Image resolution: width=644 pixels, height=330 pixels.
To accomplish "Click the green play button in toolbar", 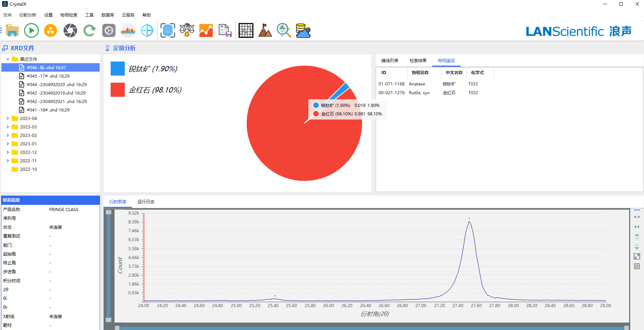I will (x=31, y=31).
